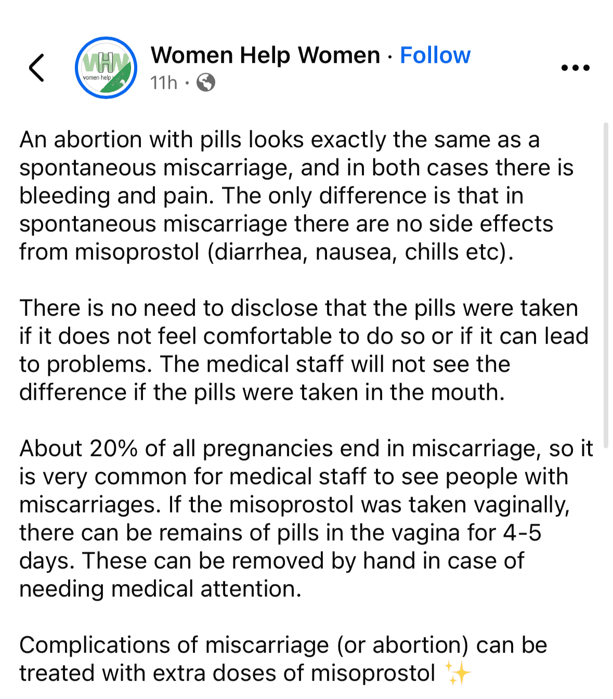Click the "needing medical attention" line

coord(160,589)
